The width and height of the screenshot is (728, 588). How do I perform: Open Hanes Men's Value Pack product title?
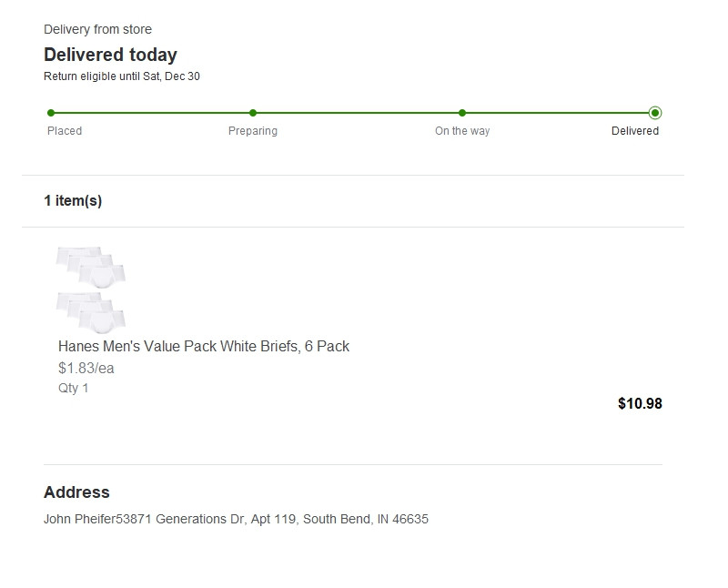point(203,347)
